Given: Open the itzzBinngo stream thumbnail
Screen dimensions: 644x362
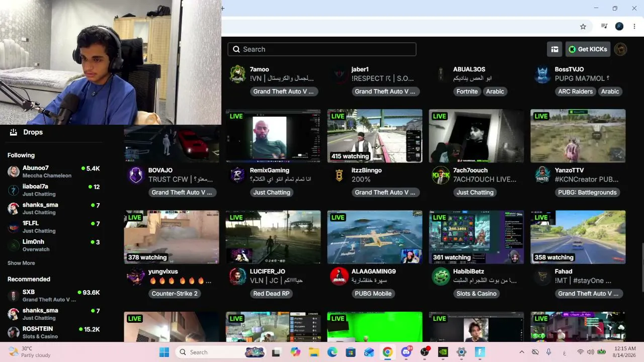Looking at the screenshot, I should pos(375,136).
